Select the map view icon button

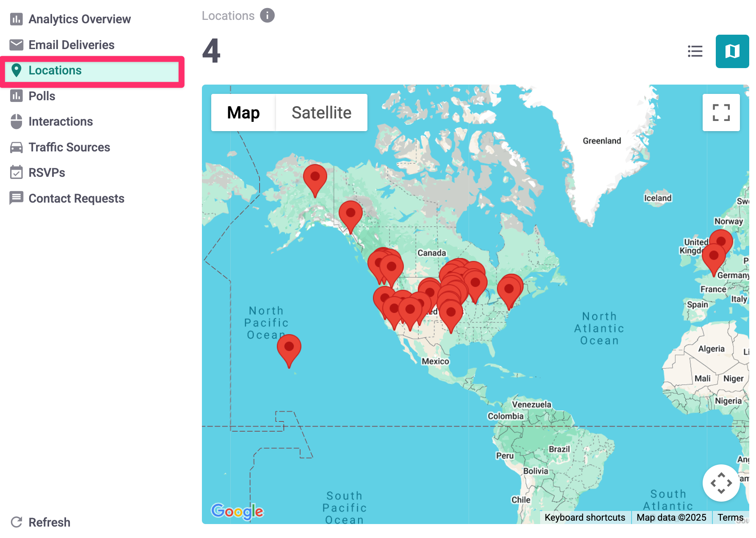point(732,51)
